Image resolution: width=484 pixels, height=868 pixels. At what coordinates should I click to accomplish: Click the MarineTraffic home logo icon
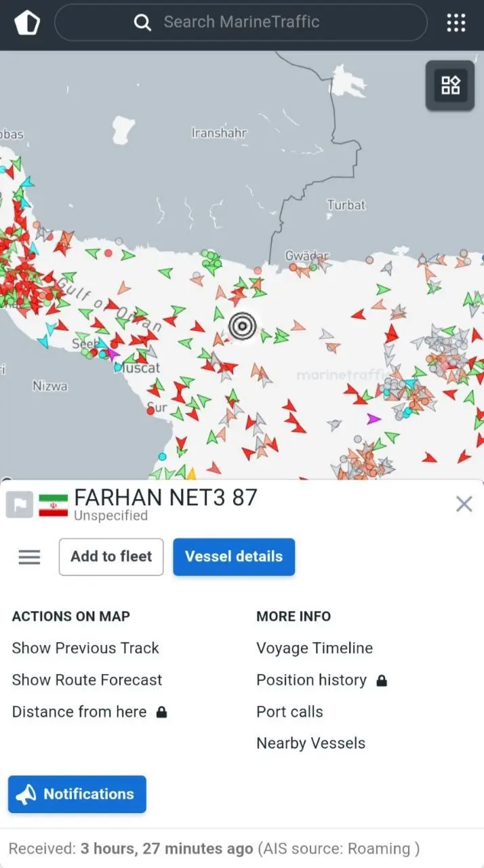[27, 23]
